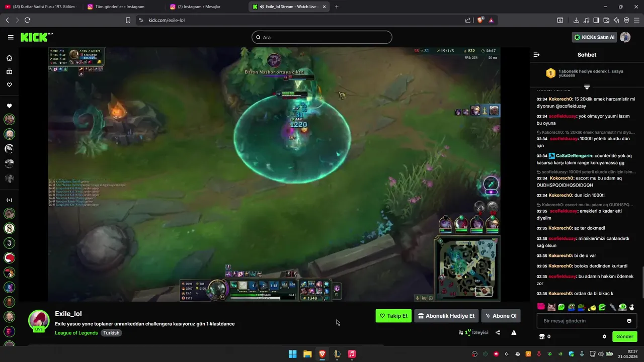Image resolution: width=644 pixels, height=362 pixels.
Task: Expand the pinned gift leaderboard chevron
Action: 587,87
